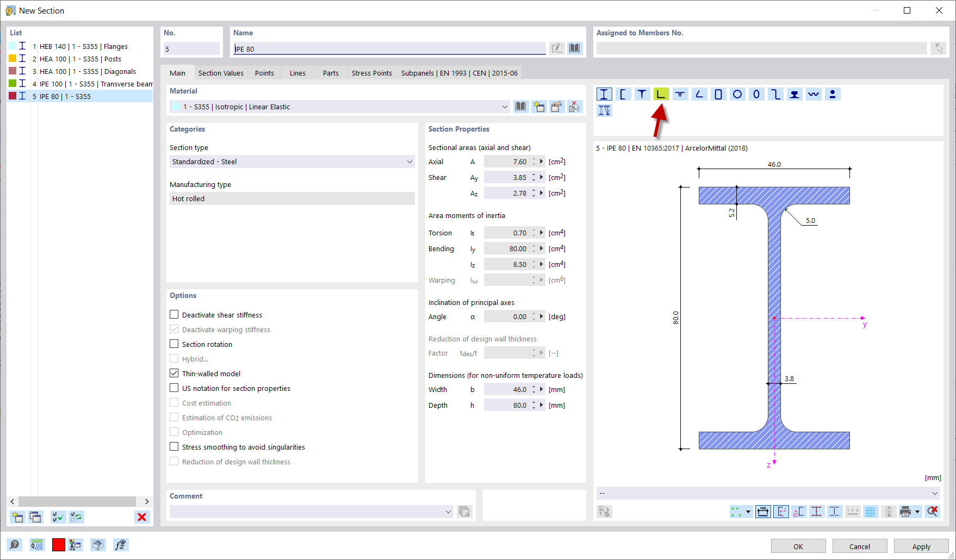Enable the Section rotation checkbox
This screenshot has height=560, width=956.
174,344
